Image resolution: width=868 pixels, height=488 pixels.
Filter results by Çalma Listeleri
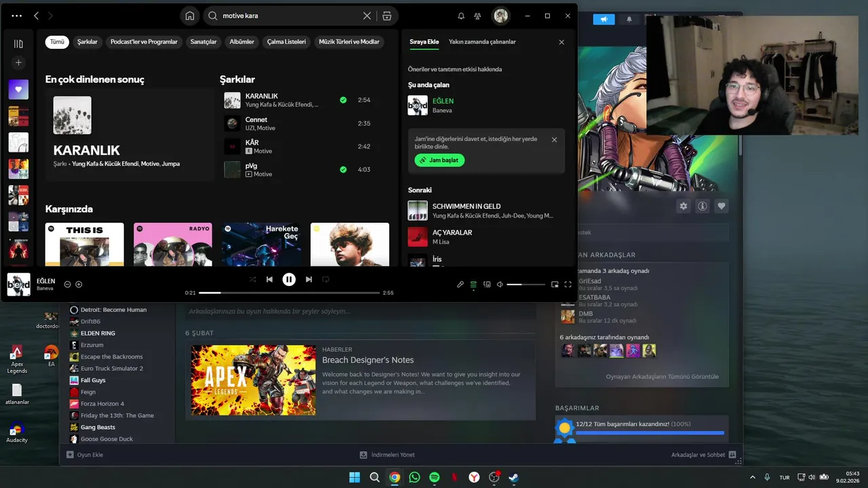coord(286,42)
